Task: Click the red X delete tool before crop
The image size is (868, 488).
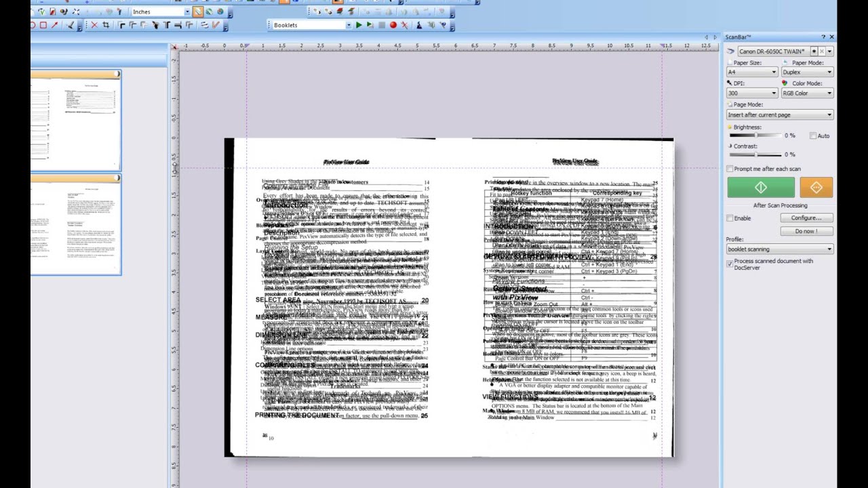Action: coord(94,25)
